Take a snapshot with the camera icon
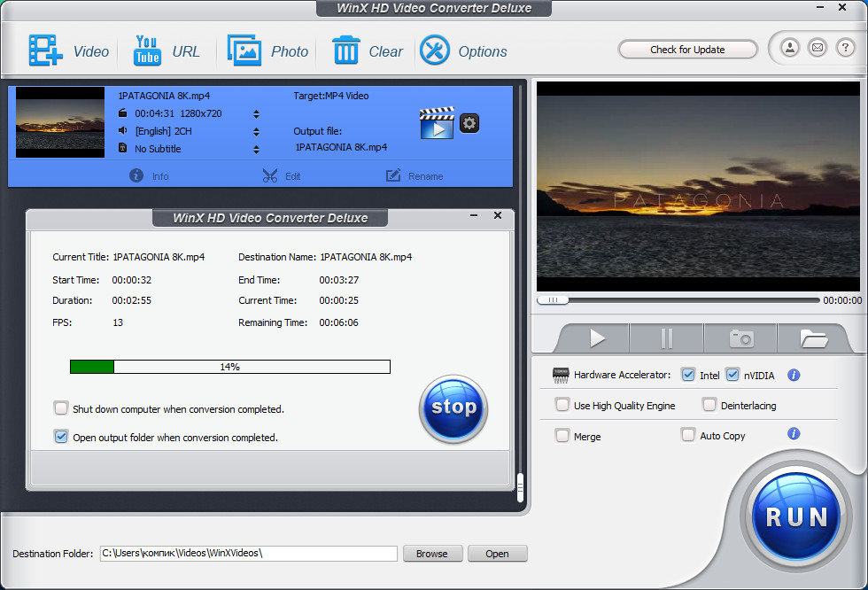This screenshot has width=868, height=590. [x=741, y=338]
